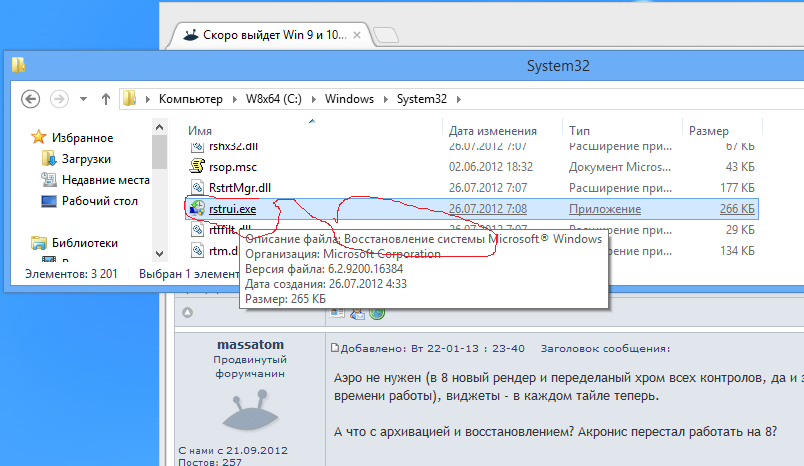This screenshot has height=466, width=804.
Task: Expand the chevron after System32 breadcrumb
Action: click(458, 99)
